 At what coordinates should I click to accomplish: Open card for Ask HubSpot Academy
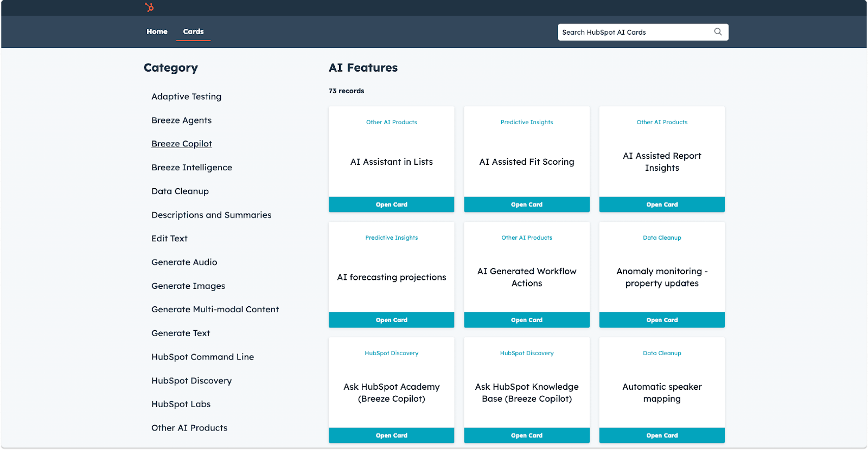click(x=391, y=435)
